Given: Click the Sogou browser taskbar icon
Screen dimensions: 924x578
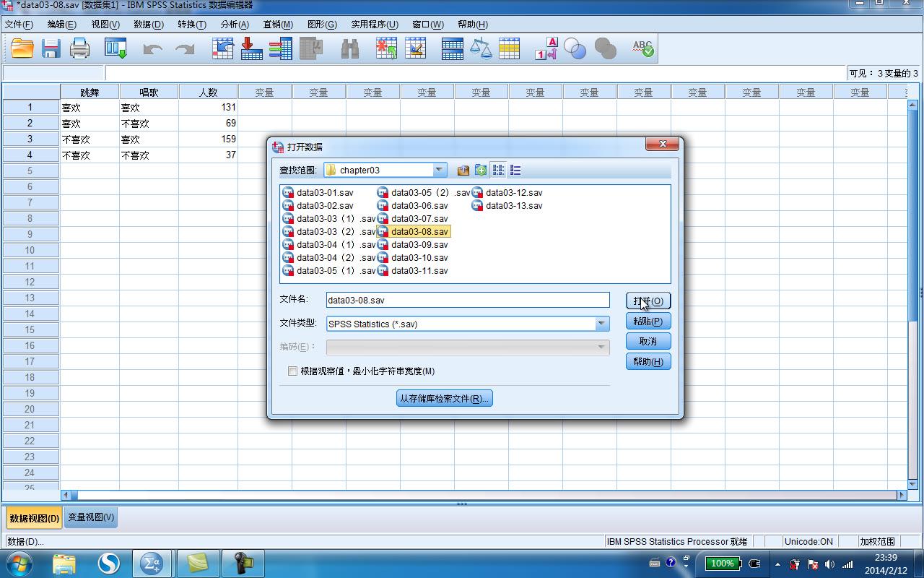Looking at the screenshot, I should [x=108, y=563].
